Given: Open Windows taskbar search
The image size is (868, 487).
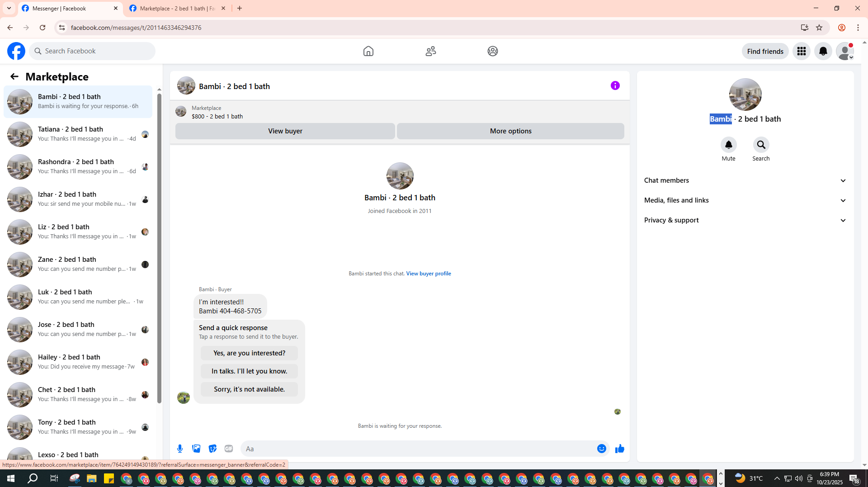Looking at the screenshot, I should (x=33, y=478).
